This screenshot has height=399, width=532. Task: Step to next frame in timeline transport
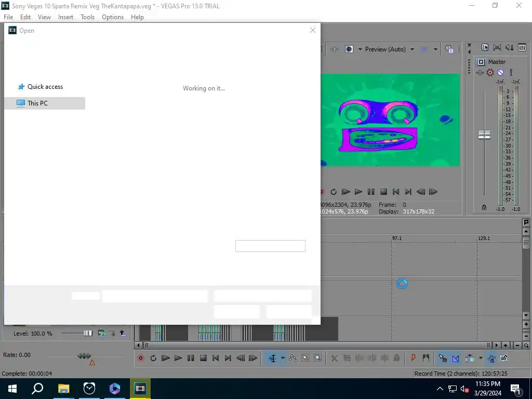click(253, 358)
